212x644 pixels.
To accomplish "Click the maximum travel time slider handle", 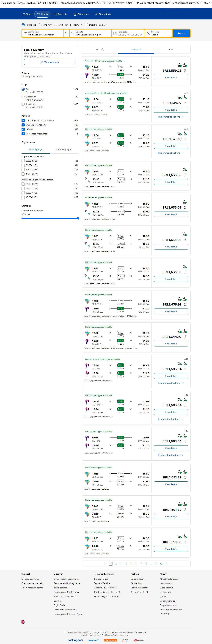I will tap(78, 218).
